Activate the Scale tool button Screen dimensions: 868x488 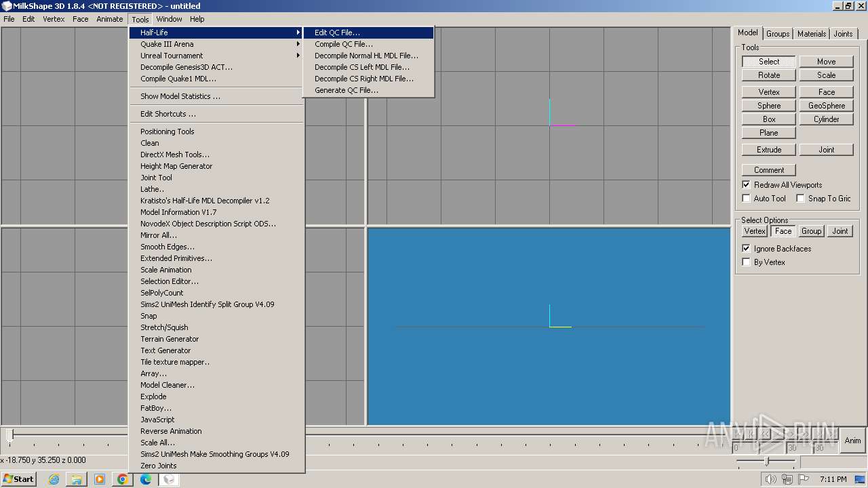click(826, 75)
